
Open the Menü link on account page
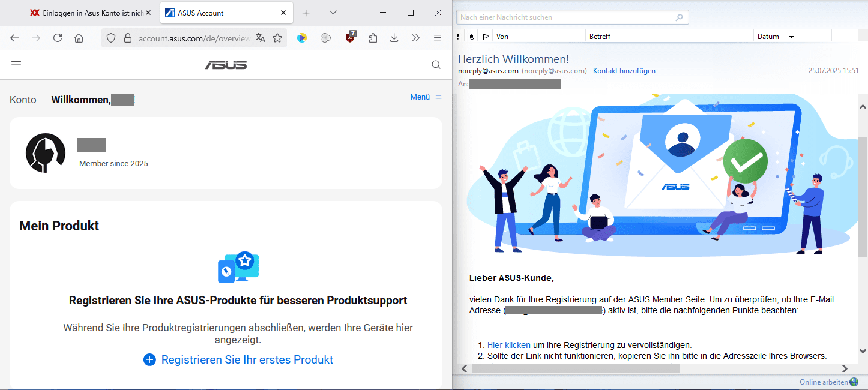426,97
